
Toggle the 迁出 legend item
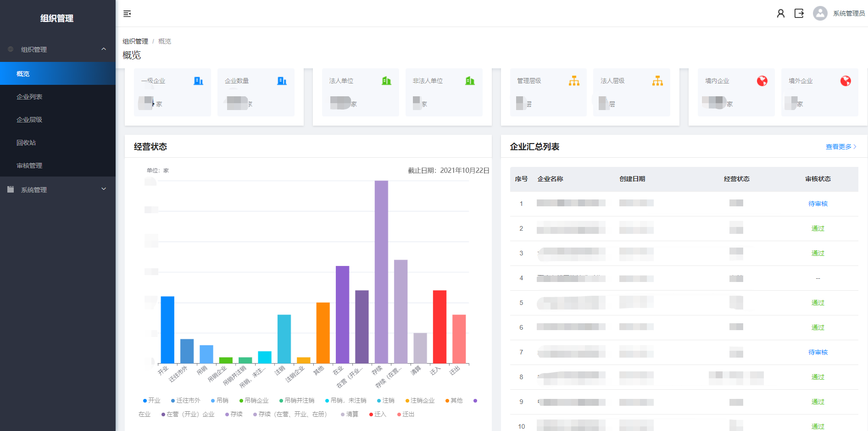[x=406, y=414]
